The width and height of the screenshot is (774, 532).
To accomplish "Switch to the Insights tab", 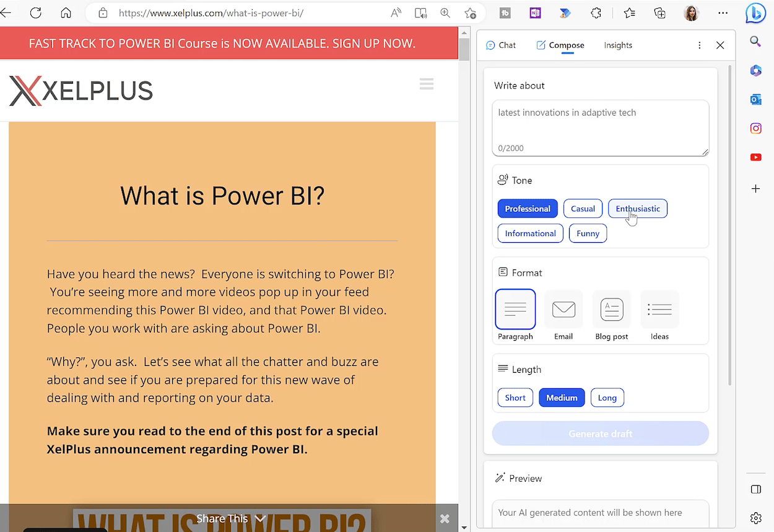I will [618, 45].
